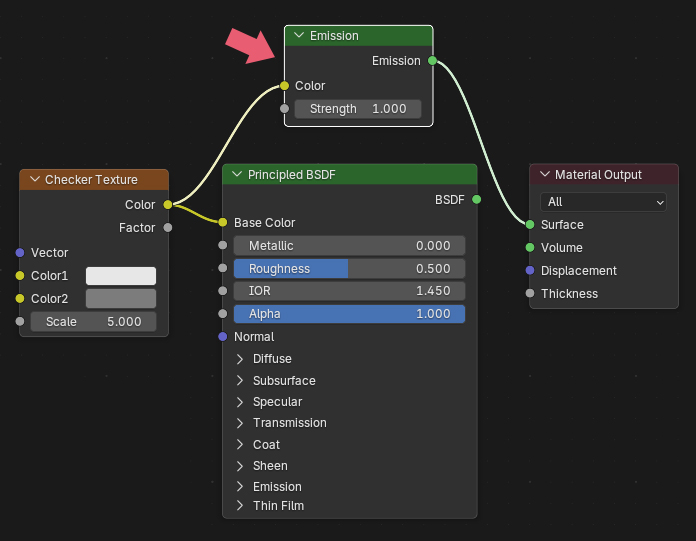Collapse the Principled BSDF node chevron
The image size is (696, 541).
point(237,174)
